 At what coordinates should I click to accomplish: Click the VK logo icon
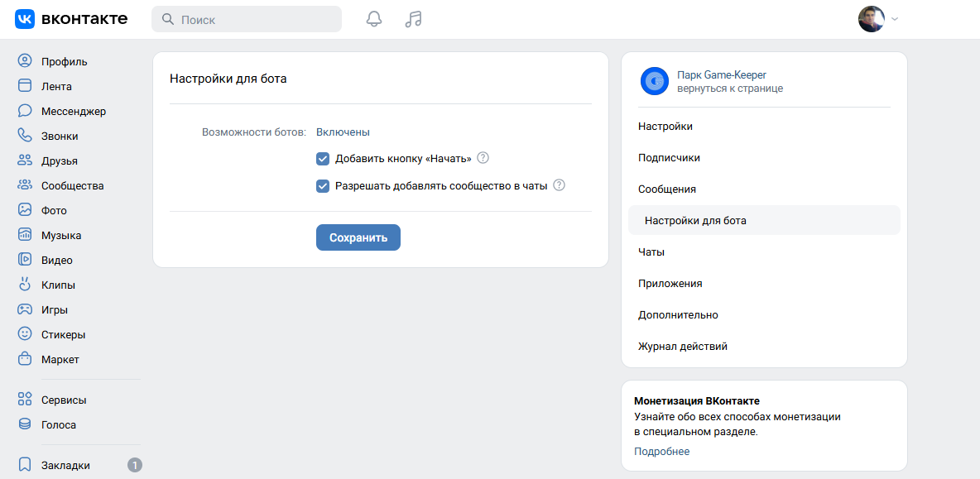tap(25, 19)
